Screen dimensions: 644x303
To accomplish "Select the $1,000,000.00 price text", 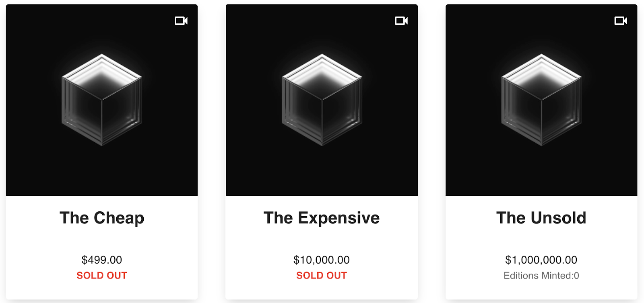I will tap(541, 260).
